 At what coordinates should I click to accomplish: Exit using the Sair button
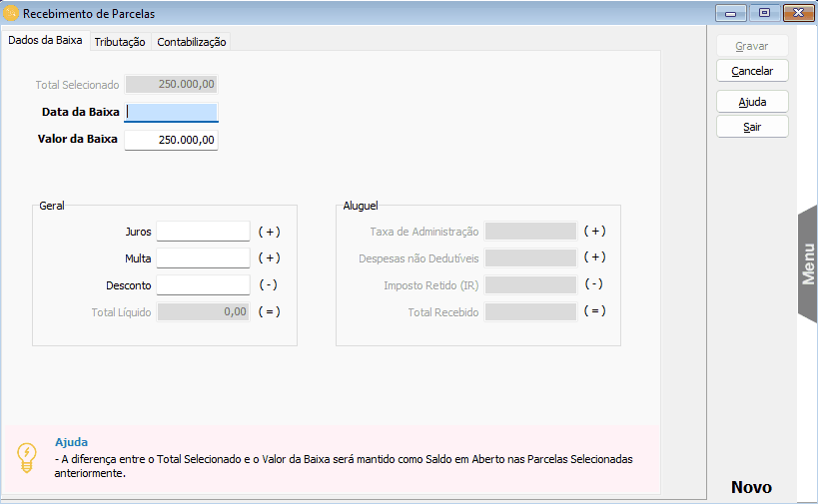(x=752, y=127)
